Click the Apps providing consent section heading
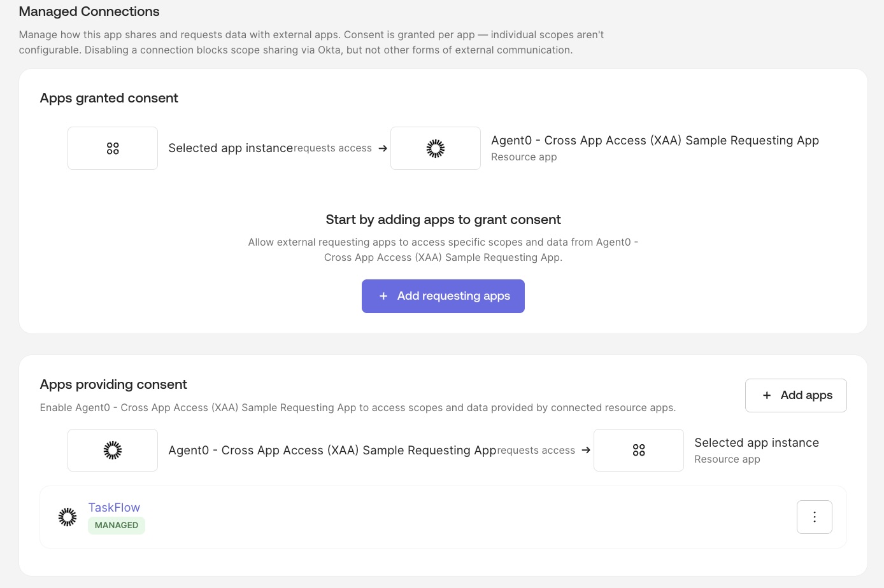Image resolution: width=884 pixels, height=588 pixels. pos(113,384)
